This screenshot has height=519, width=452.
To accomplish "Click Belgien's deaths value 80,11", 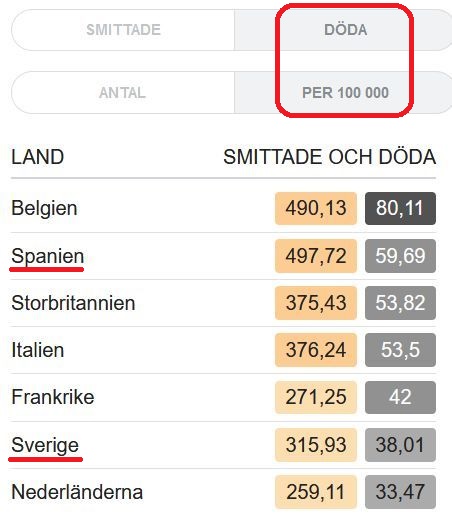I will [400, 208].
